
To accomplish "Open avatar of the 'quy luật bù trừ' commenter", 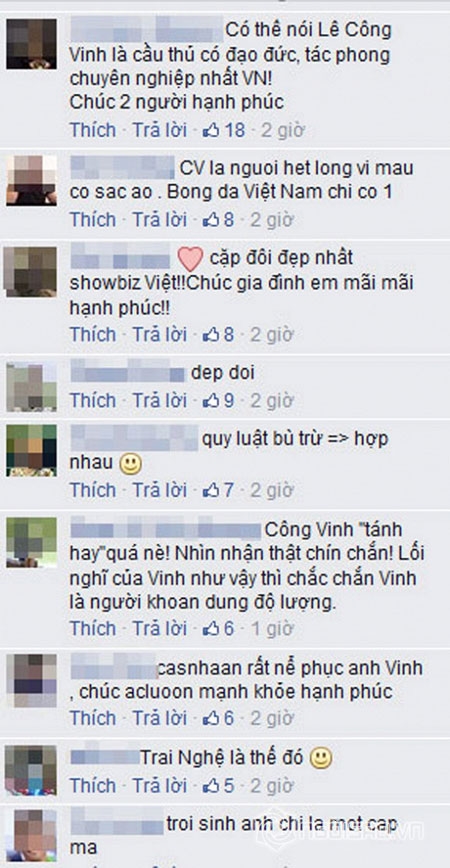I will [x=32, y=451].
